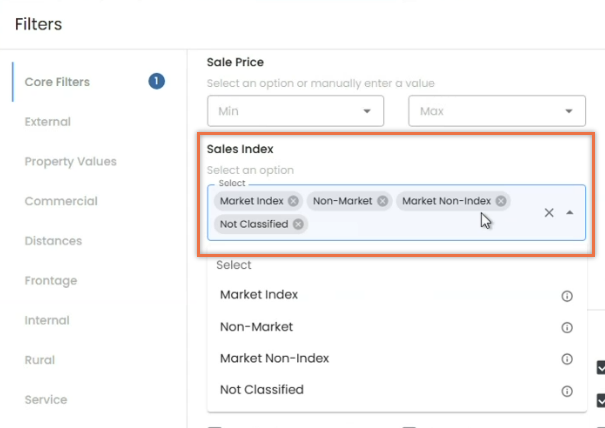Show info for Non-Market option
The width and height of the screenshot is (605, 428).
(567, 328)
